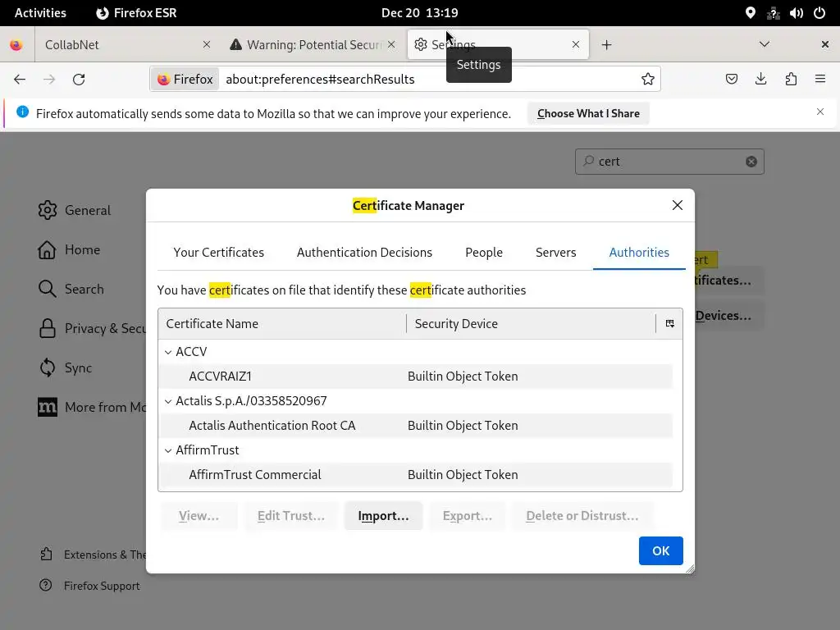This screenshot has height=630, width=840.
Task: Dismiss the data sharing notification bar
Action: click(820, 112)
